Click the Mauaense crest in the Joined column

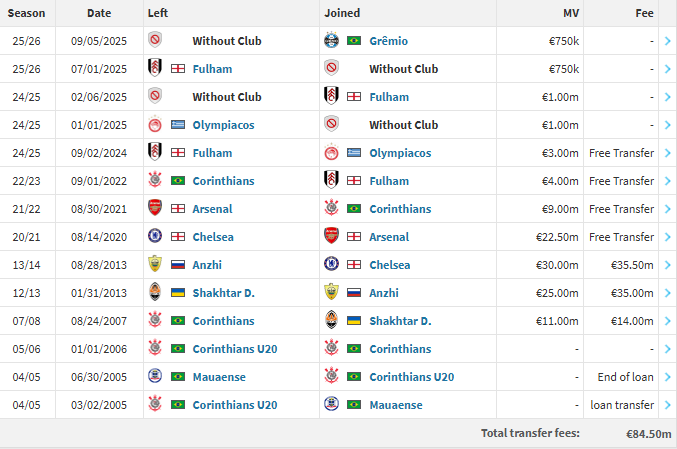point(332,405)
